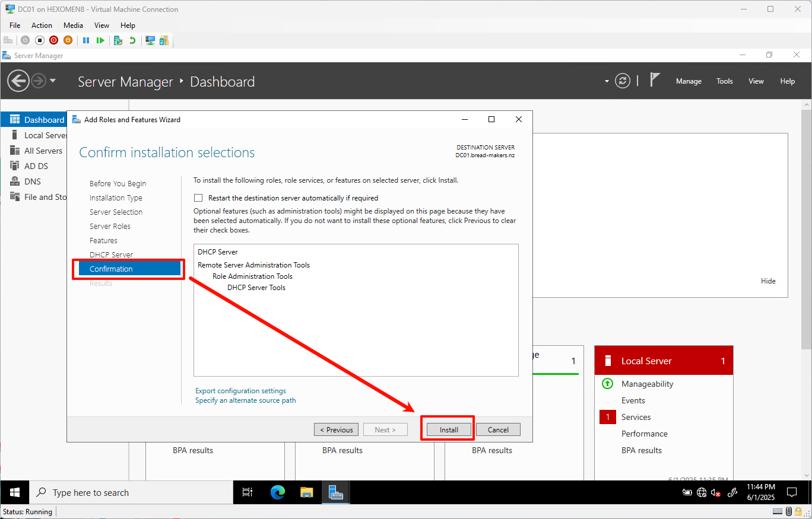Open Task View on the taskbar
The image size is (812, 519).
coord(248,492)
